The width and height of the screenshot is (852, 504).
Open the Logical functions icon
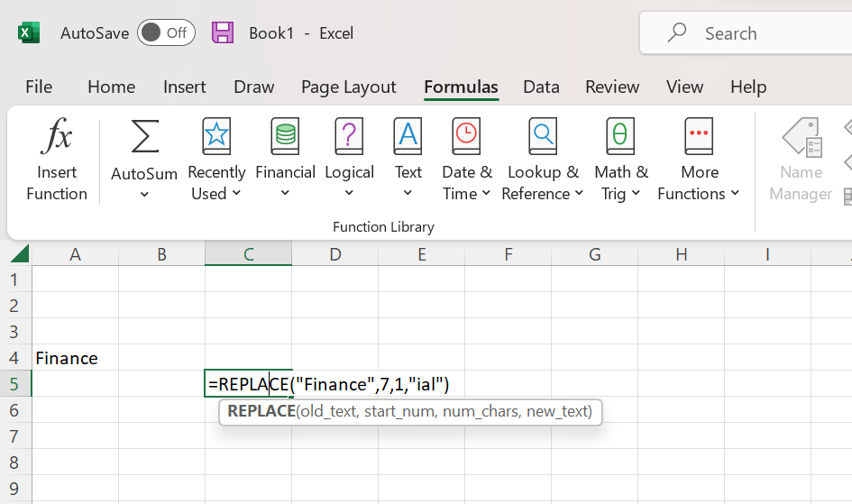pyautogui.click(x=349, y=137)
